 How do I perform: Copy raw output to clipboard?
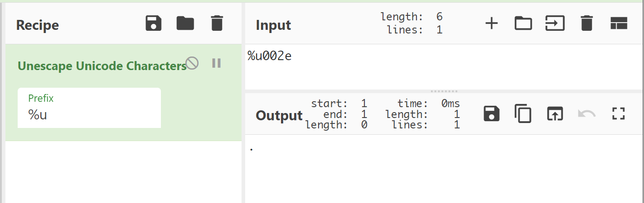click(x=523, y=114)
